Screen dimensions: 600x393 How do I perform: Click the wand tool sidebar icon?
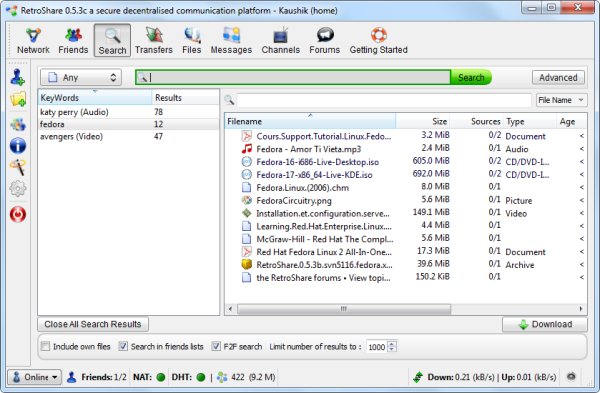(18, 167)
